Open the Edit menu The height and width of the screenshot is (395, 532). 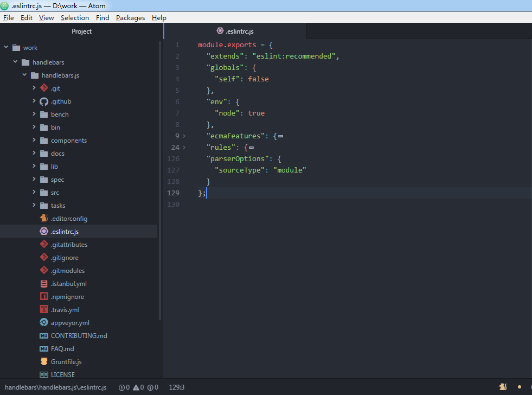[x=27, y=18]
